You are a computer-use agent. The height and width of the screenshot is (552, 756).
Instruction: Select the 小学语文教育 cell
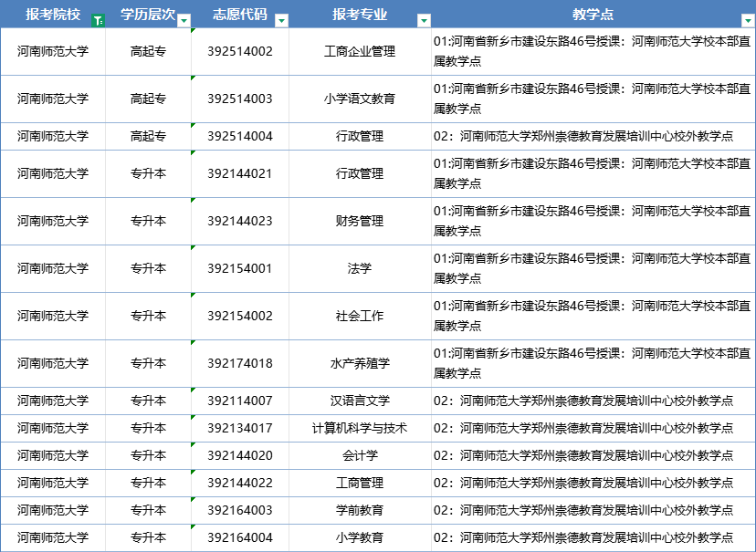360,99
